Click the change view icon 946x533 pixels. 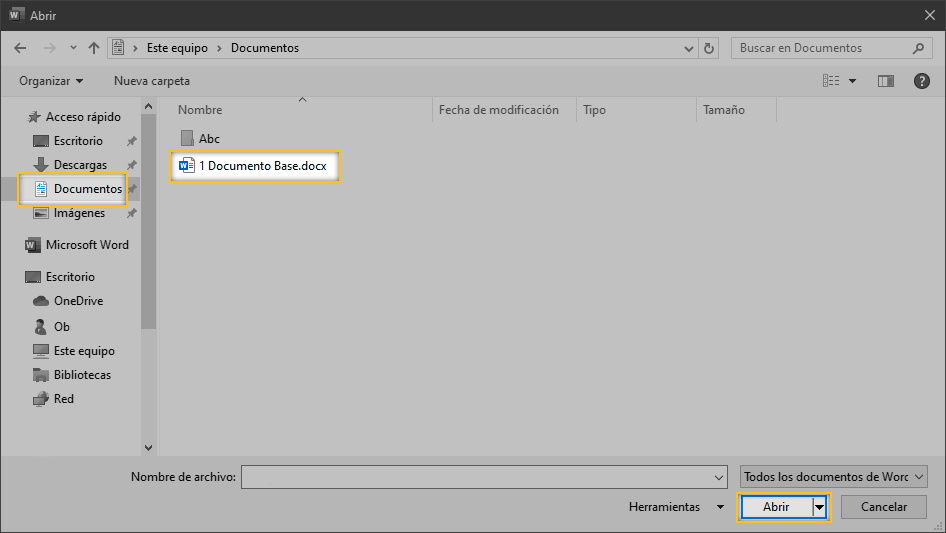(830, 81)
